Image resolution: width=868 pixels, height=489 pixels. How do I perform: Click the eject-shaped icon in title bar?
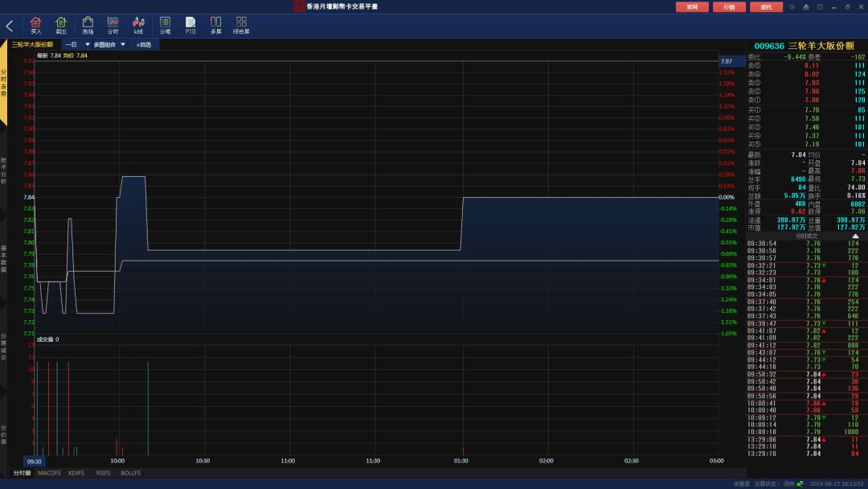806,6
